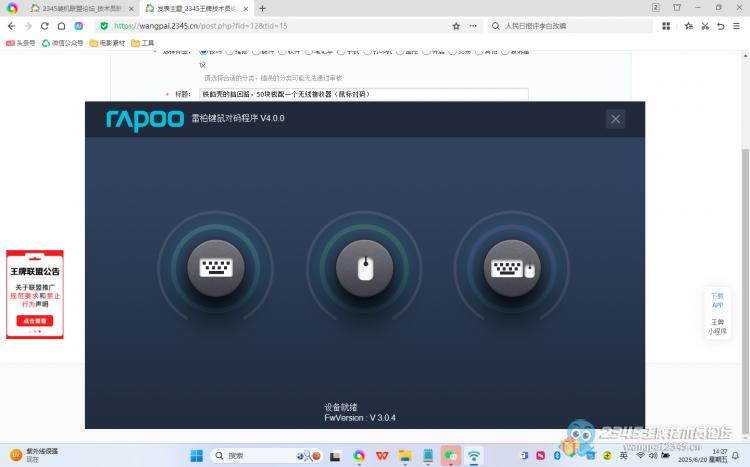Screen dimensions: 750x467
Task: Open a new browser tab
Action: pyautogui.click(x=262, y=8)
